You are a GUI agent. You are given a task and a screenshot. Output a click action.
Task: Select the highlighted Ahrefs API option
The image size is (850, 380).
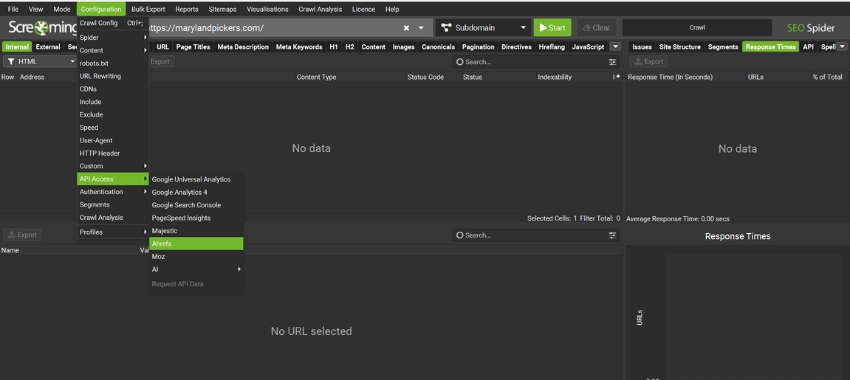[x=196, y=244]
